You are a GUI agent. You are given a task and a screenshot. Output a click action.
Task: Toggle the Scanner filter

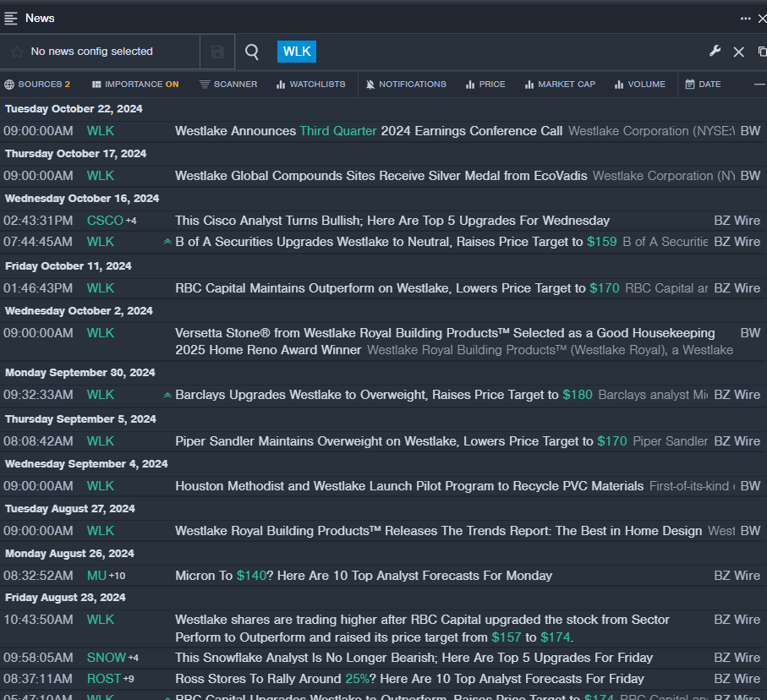point(228,85)
